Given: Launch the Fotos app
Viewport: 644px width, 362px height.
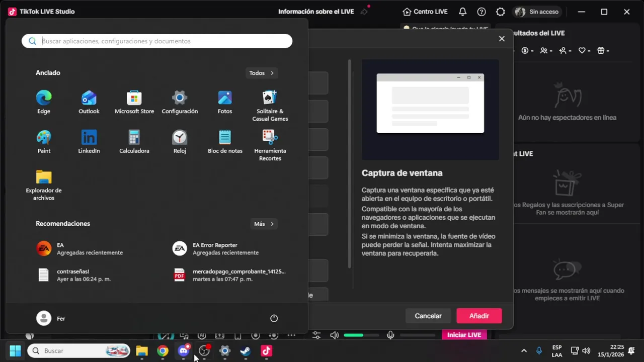Looking at the screenshot, I should pyautogui.click(x=225, y=102).
